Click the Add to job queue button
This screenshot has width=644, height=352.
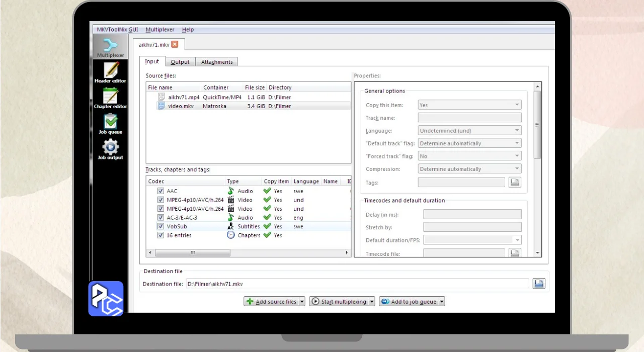[x=409, y=302]
